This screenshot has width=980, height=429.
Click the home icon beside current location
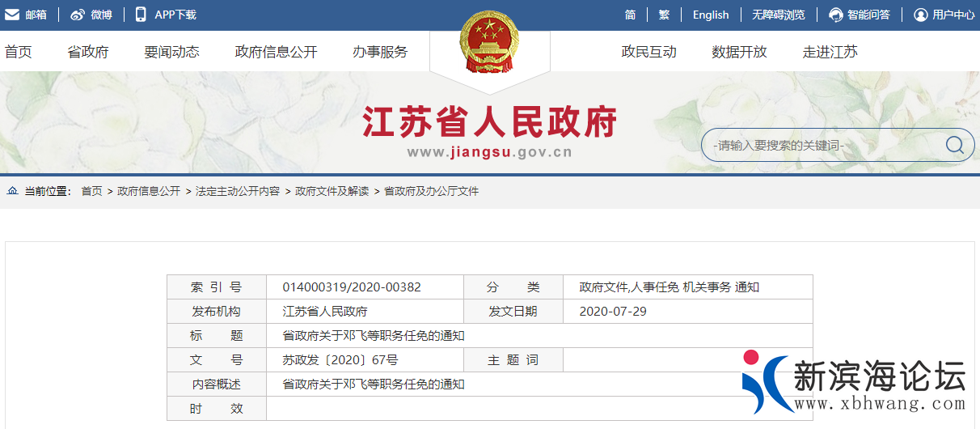coord(13,191)
